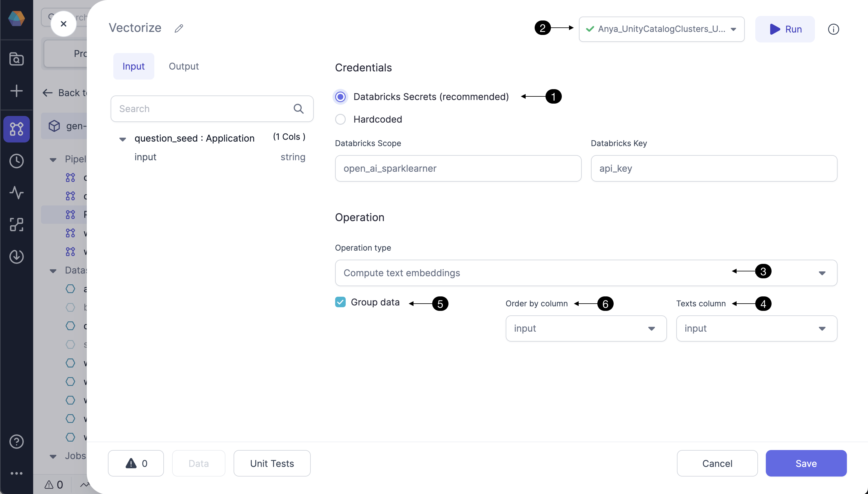Click the magnifier icon in the Search box
The image size is (868, 494).
[298, 108]
